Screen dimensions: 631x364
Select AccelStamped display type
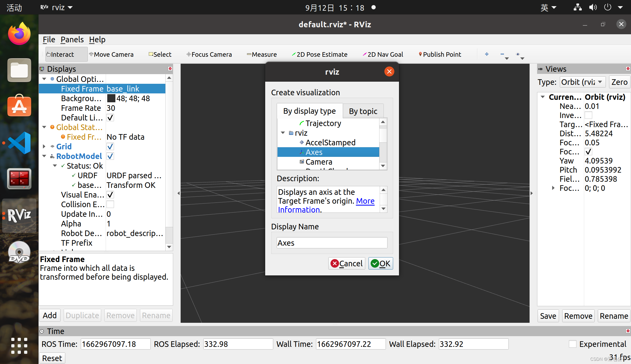click(x=330, y=142)
